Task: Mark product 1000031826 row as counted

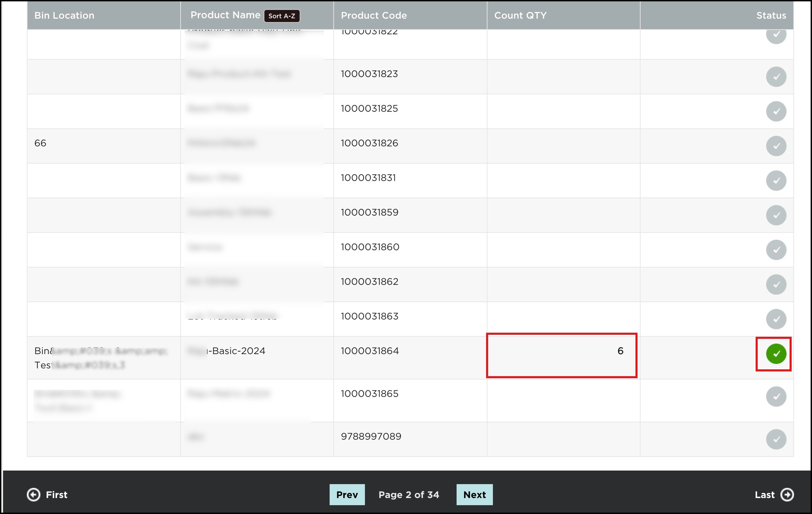Action: point(776,146)
